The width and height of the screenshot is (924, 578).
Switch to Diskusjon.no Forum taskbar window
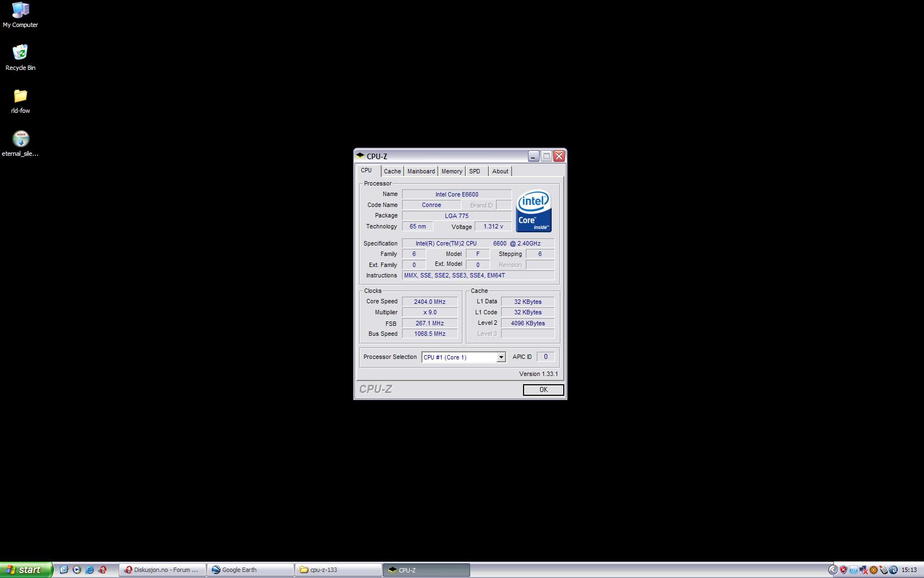tap(162, 570)
